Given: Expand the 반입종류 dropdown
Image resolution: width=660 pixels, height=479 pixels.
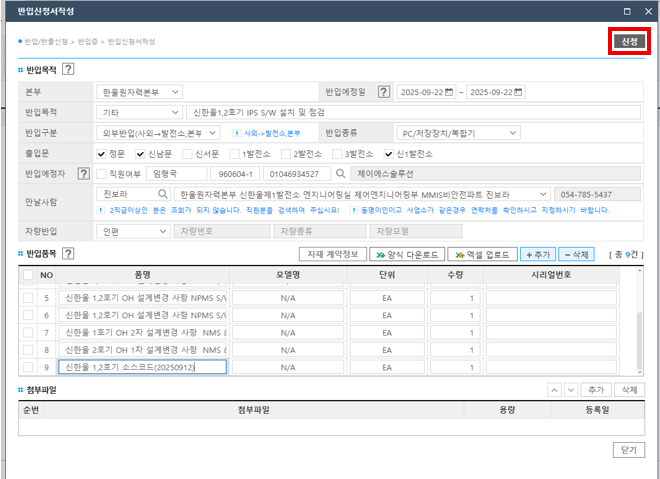Looking at the screenshot, I should click(456, 132).
